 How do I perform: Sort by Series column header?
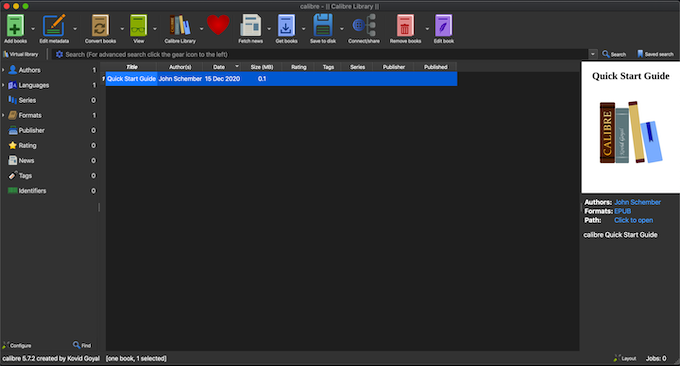[357, 67]
